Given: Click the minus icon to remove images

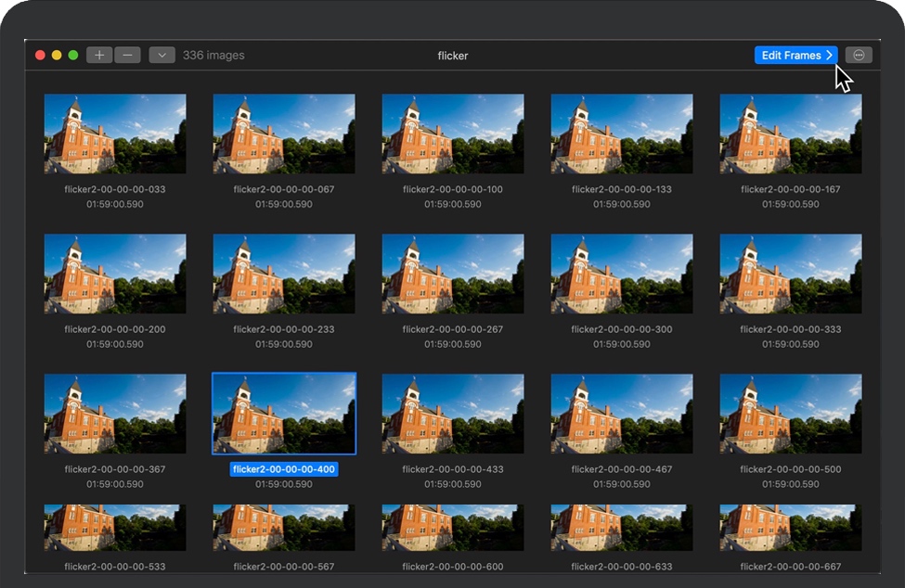Looking at the screenshot, I should pyautogui.click(x=127, y=56).
